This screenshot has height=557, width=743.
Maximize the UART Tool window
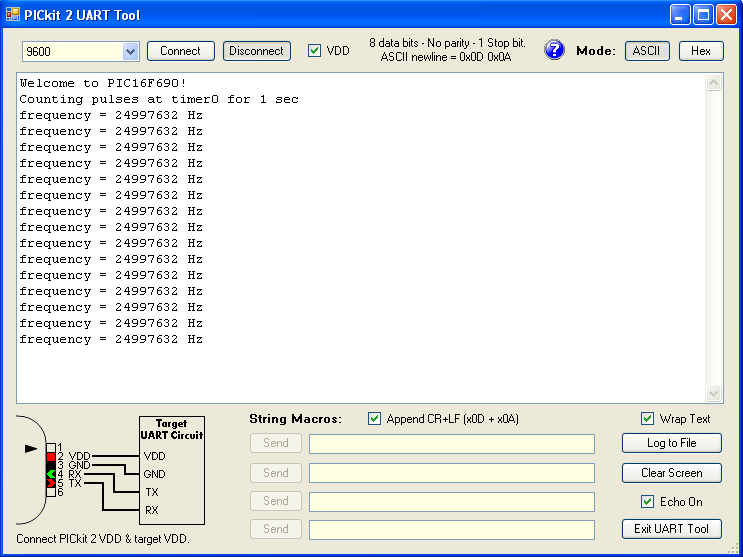[703, 15]
